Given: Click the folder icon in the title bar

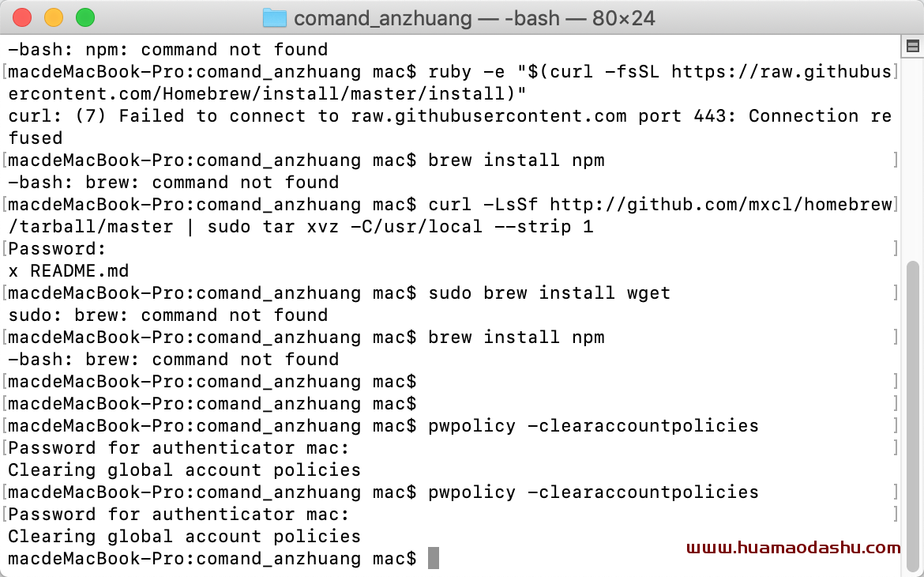Looking at the screenshot, I should 274,18.
